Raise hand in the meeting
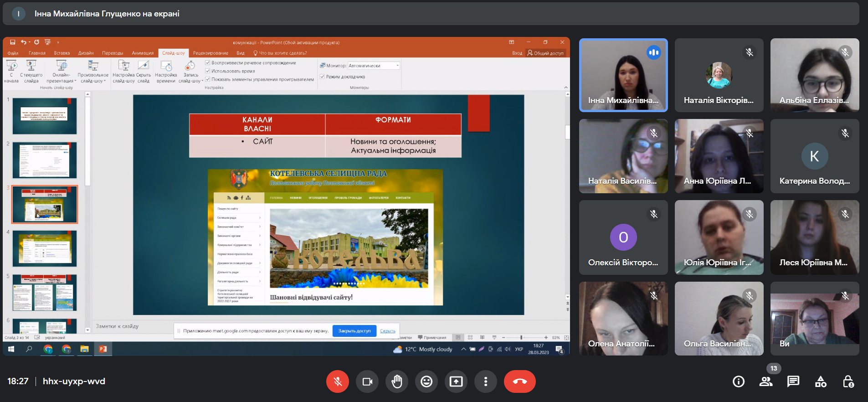The width and height of the screenshot is (868, 402). coord(397,381)
